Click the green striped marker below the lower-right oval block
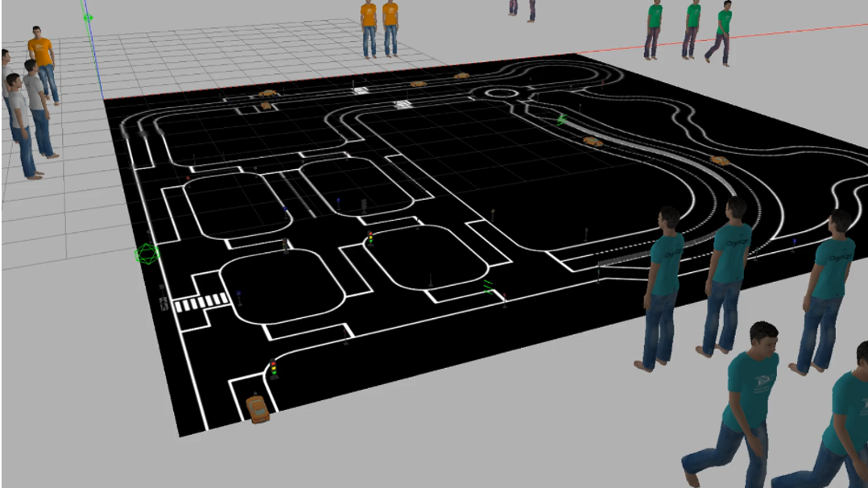868x488 pixels. (x=488, y=287)
